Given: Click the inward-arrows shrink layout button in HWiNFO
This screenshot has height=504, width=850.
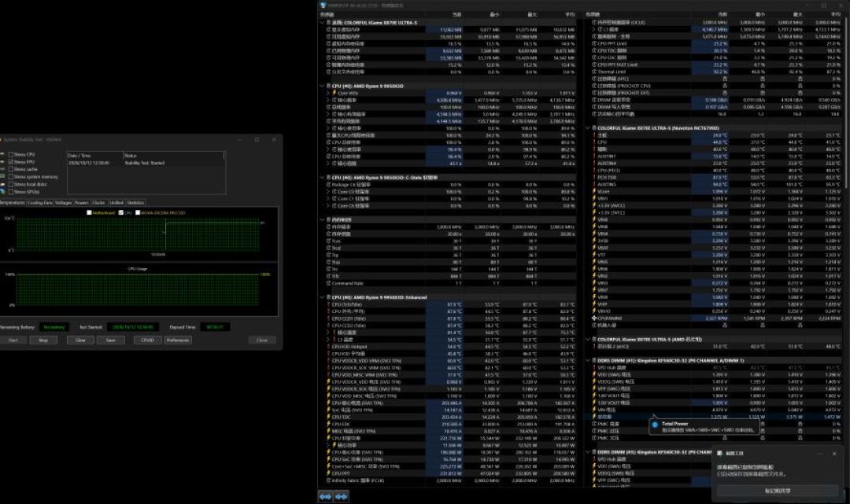Looking at the screenshot, I should click(342, 496).
